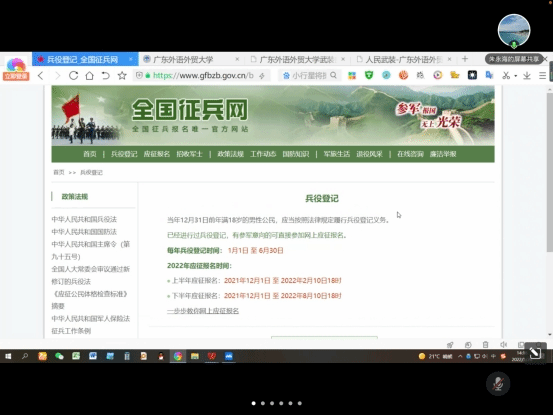Switch to 广东外语外贸大学武装 tab
Viewport: 553px width, 415px height.
297,59
